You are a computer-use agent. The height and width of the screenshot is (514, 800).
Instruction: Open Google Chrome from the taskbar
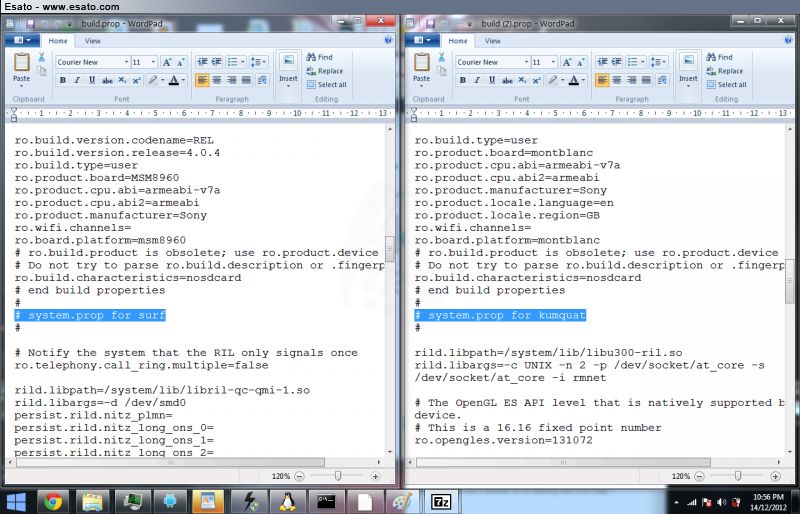[x=53, y=502]
